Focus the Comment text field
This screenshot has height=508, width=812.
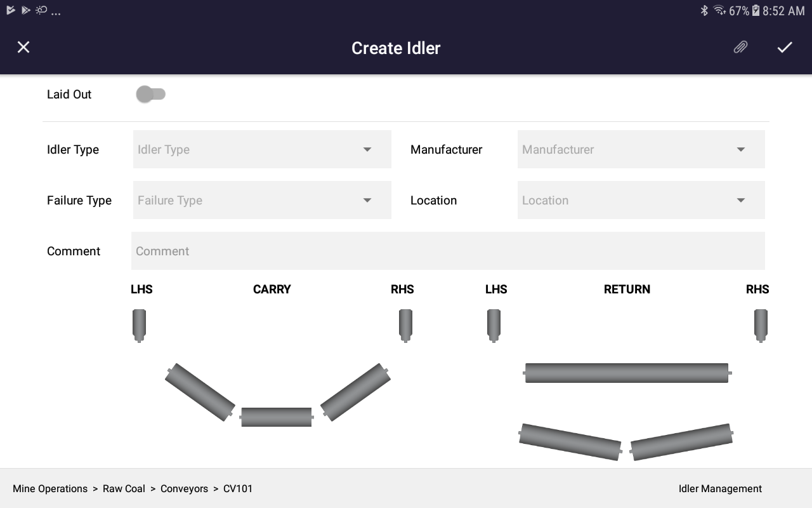click(448, 251)
